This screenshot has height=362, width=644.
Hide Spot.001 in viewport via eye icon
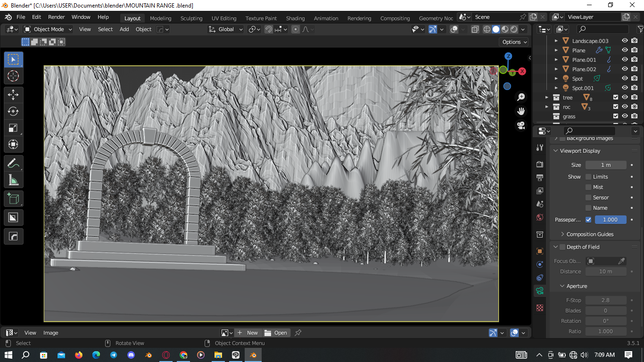click(625, 88)
